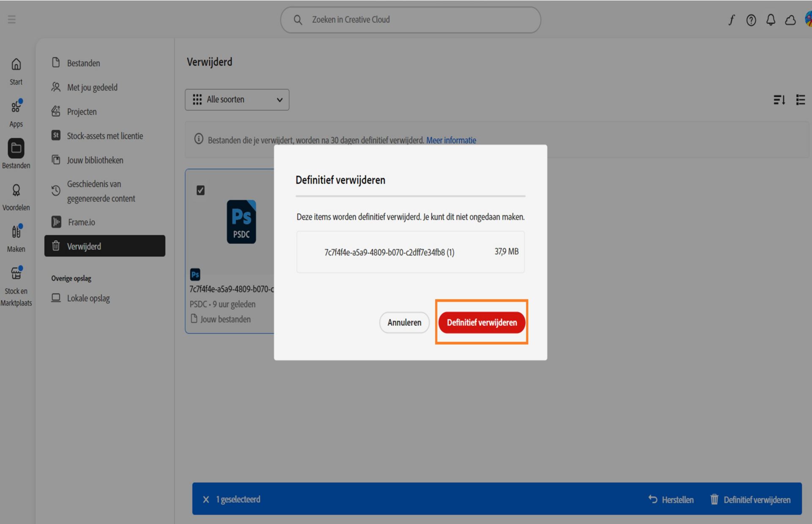Open Meer informatie link
This screenshot has height=524, width=812.
coord(451,140)
